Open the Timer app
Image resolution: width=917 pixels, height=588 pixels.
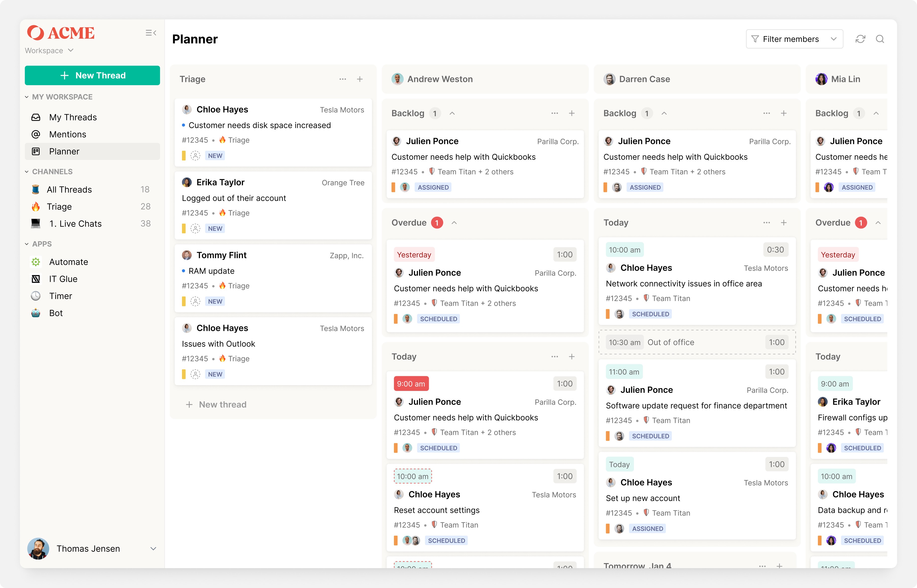tap(60, 296)
